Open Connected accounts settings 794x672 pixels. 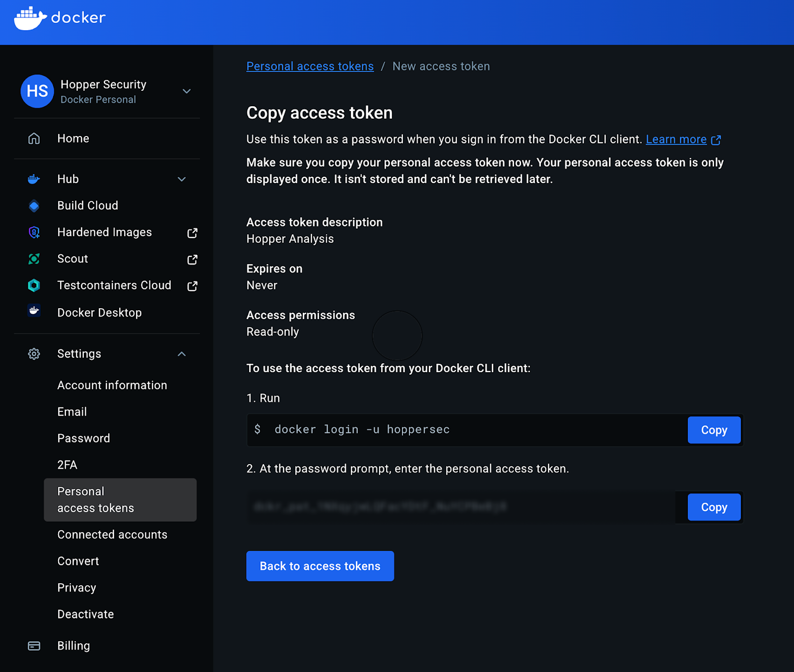(x=112, y=535)
